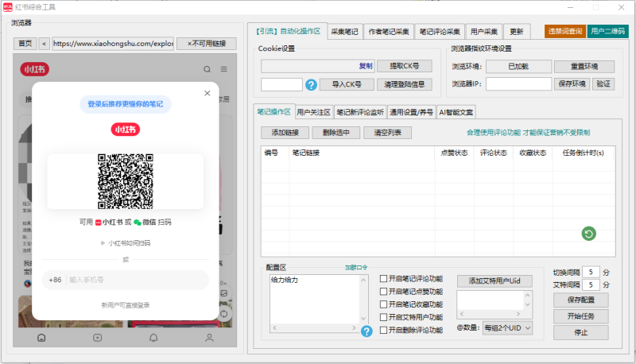
Task: Switch to 采集笔记 tab
Action: point(344,32)
